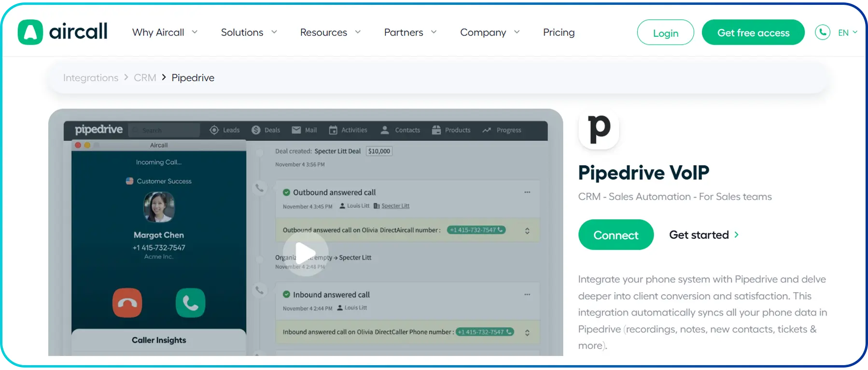Viewport: 868px width, 370px height.
Task: Click the green accept call icon
Action: tap(190, 303)
